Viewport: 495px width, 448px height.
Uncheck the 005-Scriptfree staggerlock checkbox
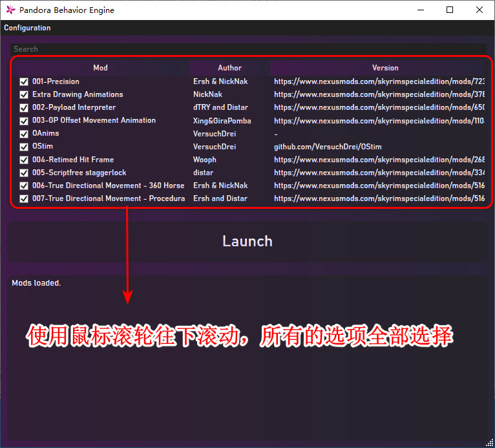click(24, 173)
